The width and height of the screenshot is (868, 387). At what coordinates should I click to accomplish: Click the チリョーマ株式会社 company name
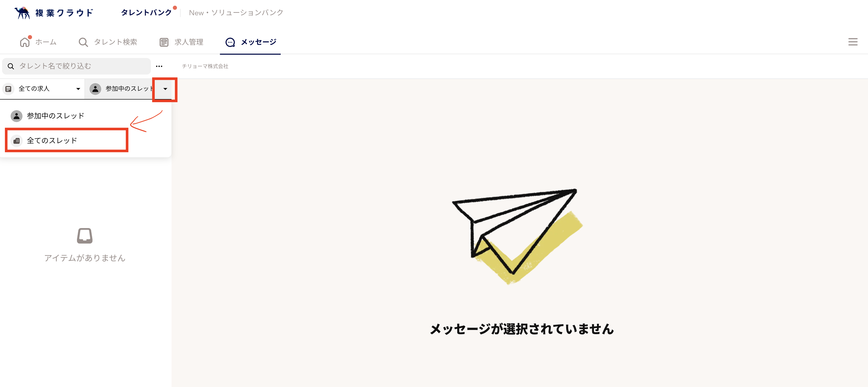[x=205, y=66]
